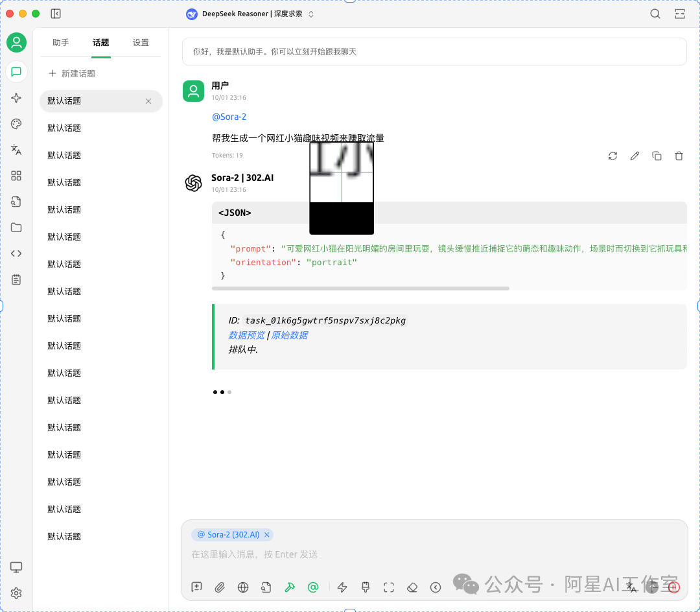Click the JSON code horizontal scrollbar
Viewport: 700px width, 612px height.
coord(360,288)
